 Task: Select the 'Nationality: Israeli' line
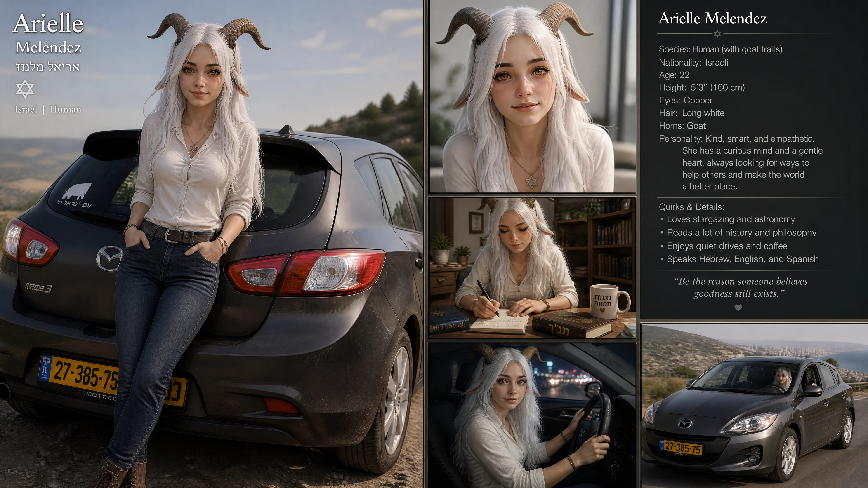(693, 62)
